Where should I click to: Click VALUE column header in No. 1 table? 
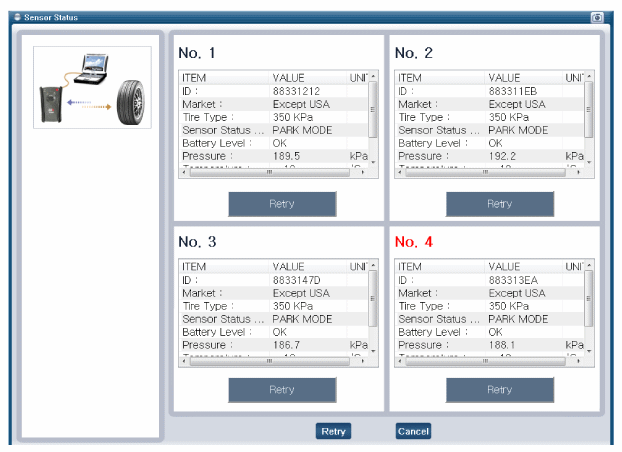pos(308,78)
